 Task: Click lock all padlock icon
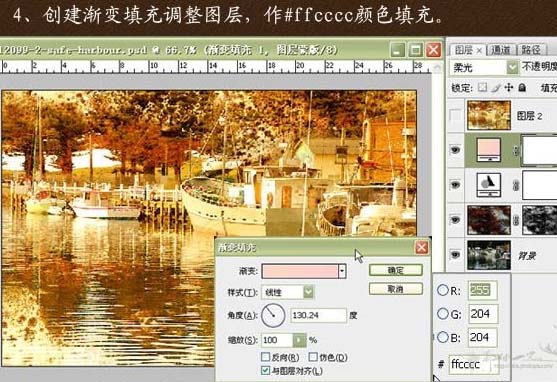click(x=522, y=87)
